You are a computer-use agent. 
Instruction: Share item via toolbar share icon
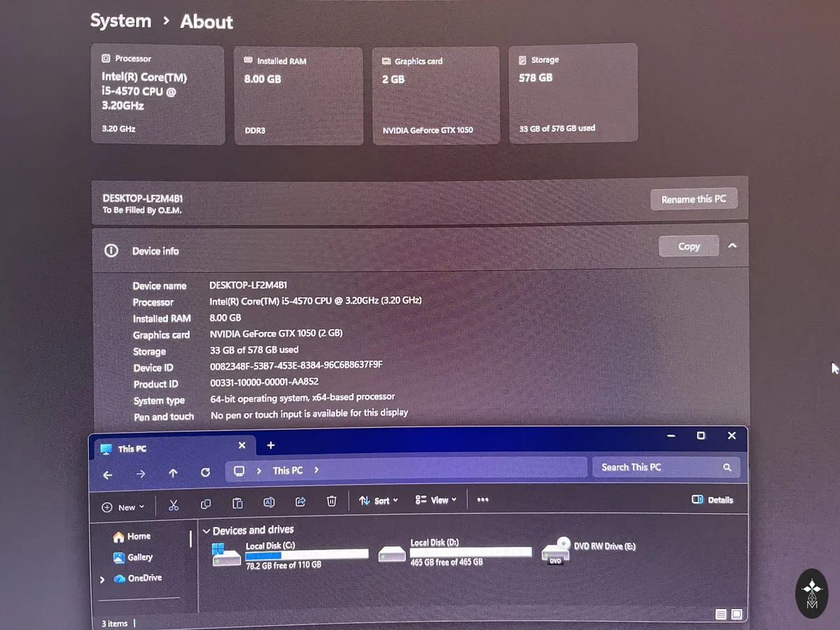pos(301,502)
